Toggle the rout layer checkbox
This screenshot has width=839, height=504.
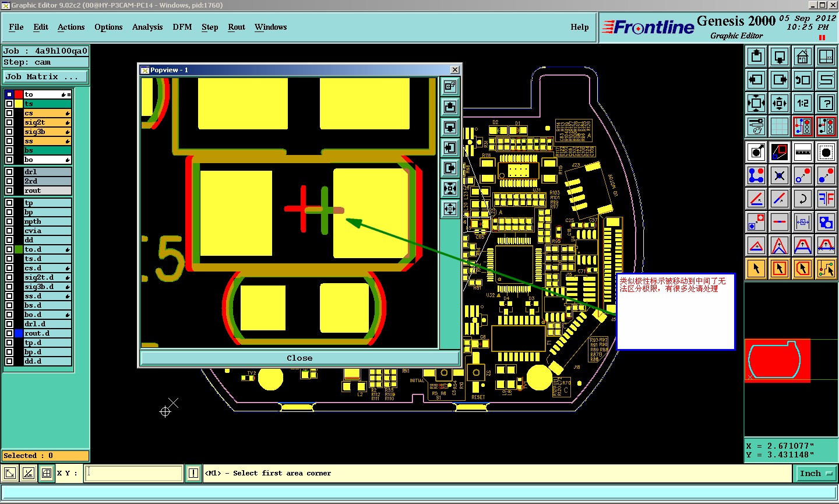click(9, 191)
